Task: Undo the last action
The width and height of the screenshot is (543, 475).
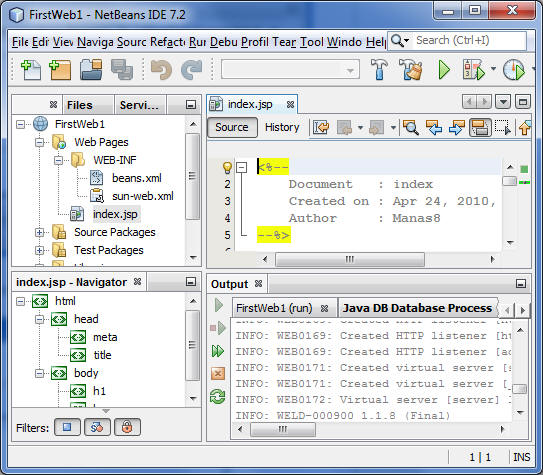Action: [x=161, y=70]
